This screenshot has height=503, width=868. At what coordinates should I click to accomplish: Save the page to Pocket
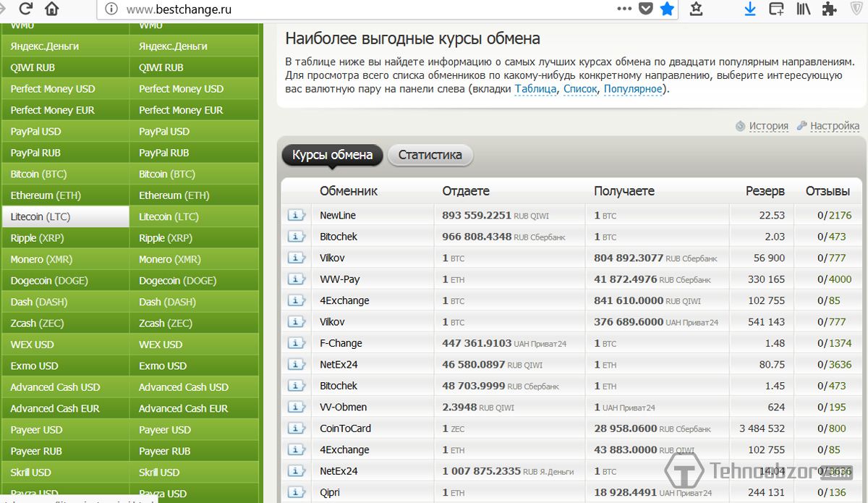coord(646,9)
